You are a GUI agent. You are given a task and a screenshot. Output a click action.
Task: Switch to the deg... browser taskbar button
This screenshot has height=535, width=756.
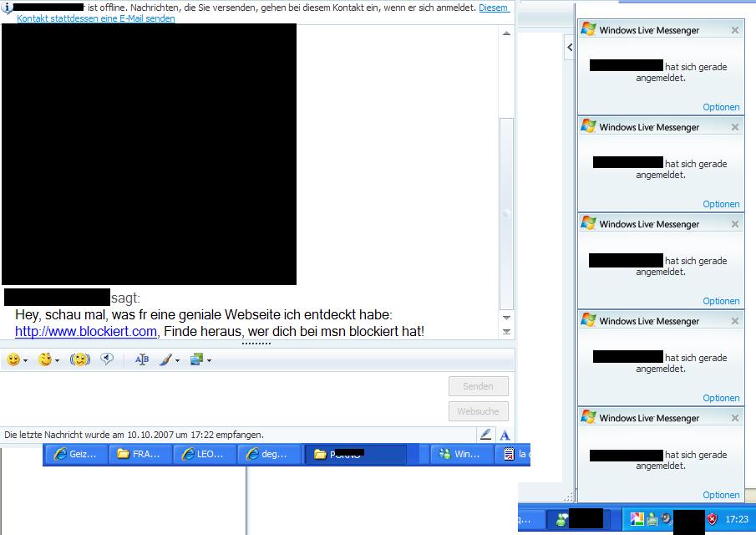(269, 454)
